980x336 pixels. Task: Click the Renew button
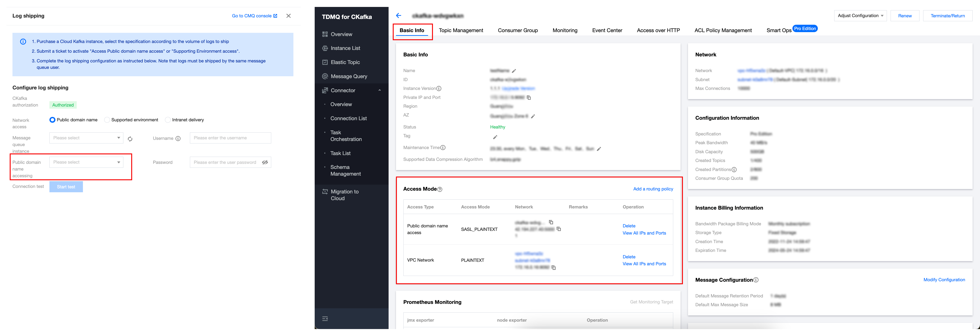pyautogui.click(x=905, y=16)
